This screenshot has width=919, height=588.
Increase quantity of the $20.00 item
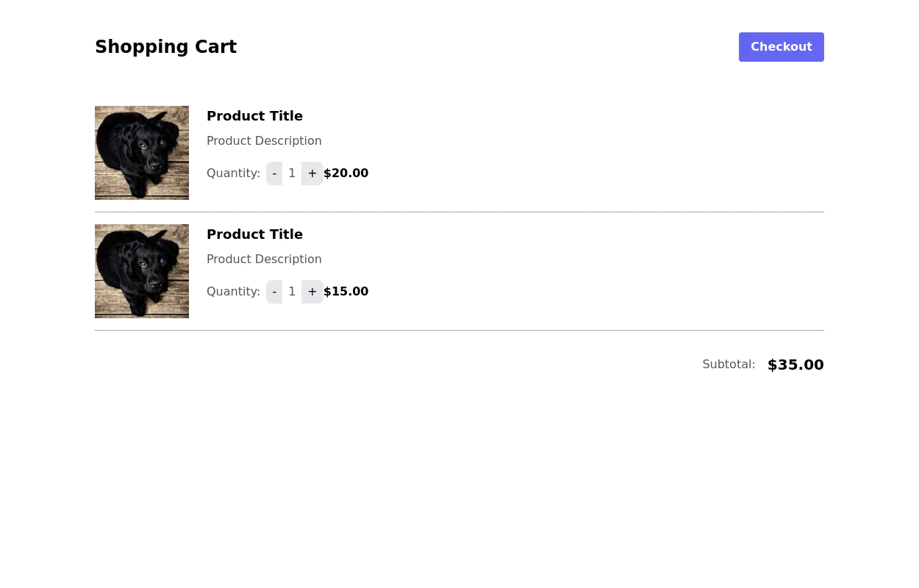[312, 173]
